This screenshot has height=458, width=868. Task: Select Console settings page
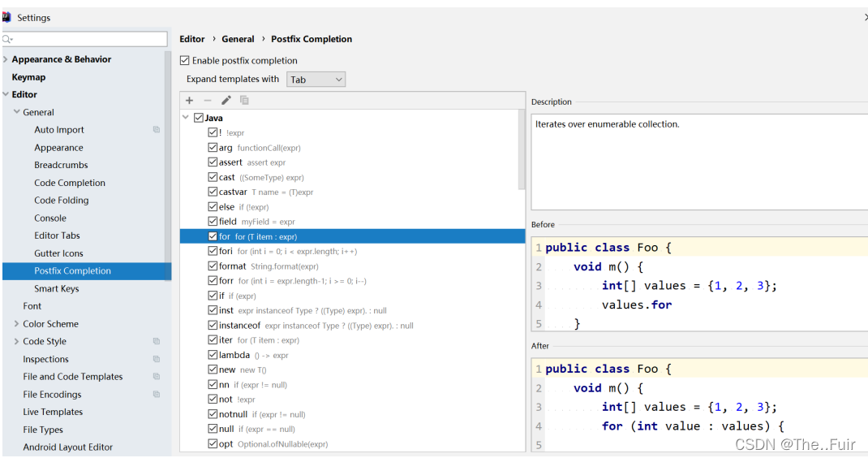[x=50, y=218]
